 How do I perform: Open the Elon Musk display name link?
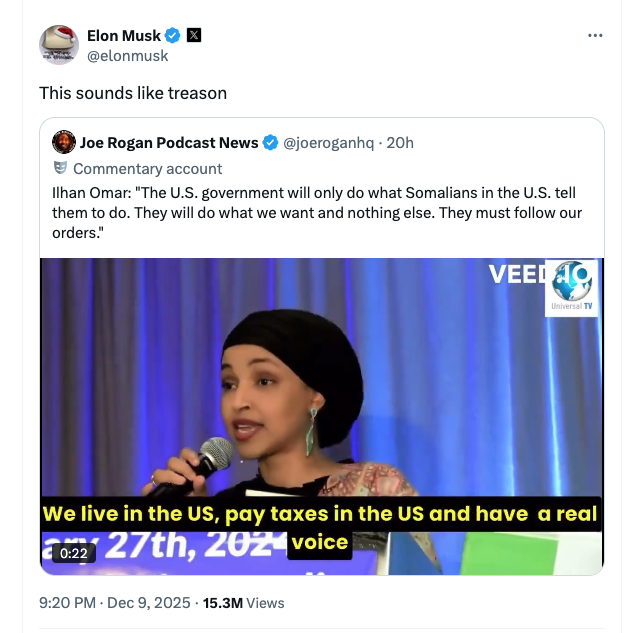coord(124,36)
